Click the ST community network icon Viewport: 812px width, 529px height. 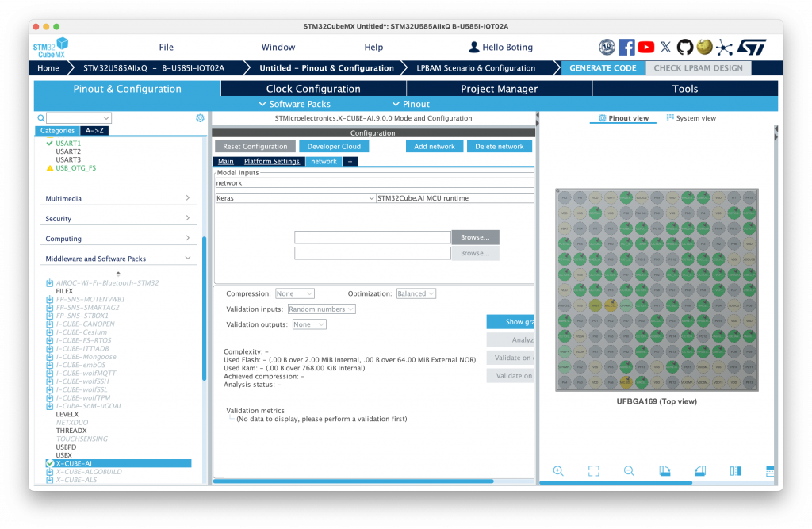pyautogui.click(x=724, y=48)
